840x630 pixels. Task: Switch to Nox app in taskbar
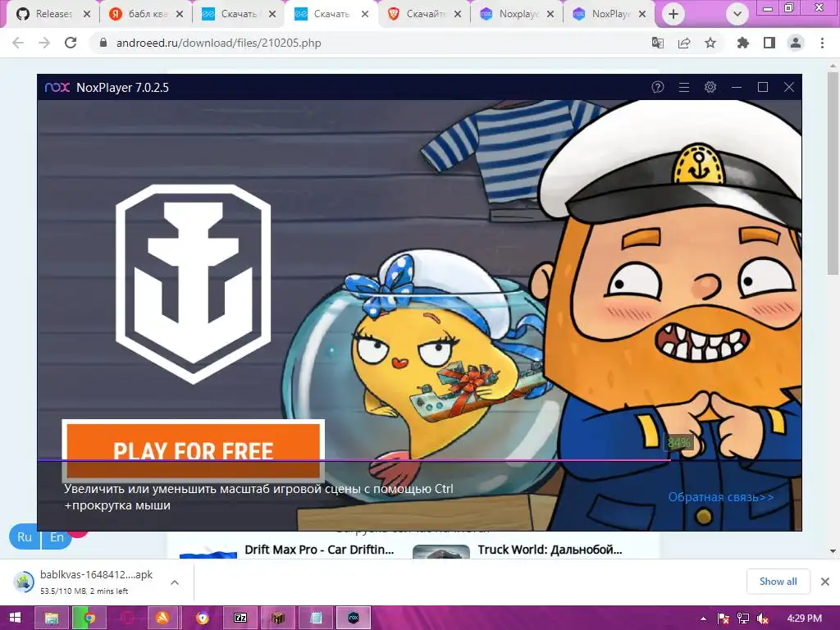coord(354,618)
